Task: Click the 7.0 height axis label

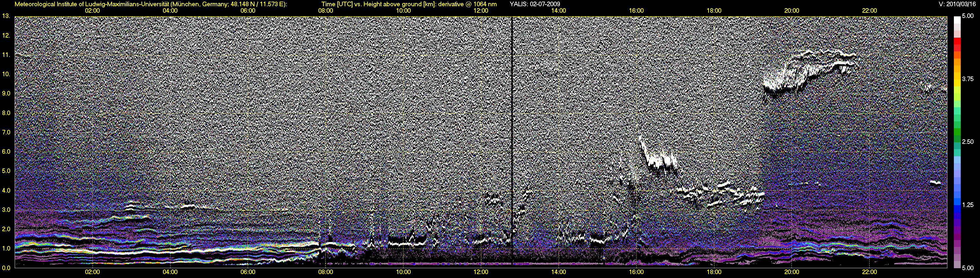Action: pyautogui.click(x=6, y=132)
